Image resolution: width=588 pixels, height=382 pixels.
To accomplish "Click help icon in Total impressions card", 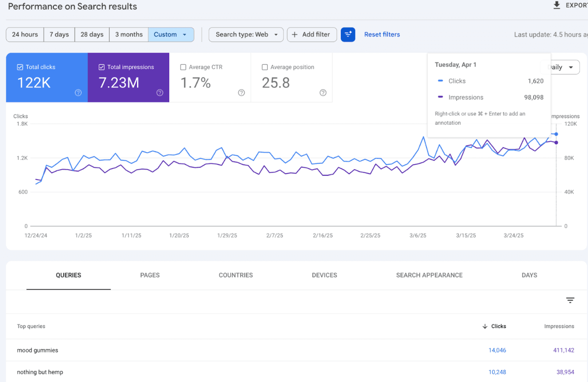I will pyautogui.click(x=160, y=93).
